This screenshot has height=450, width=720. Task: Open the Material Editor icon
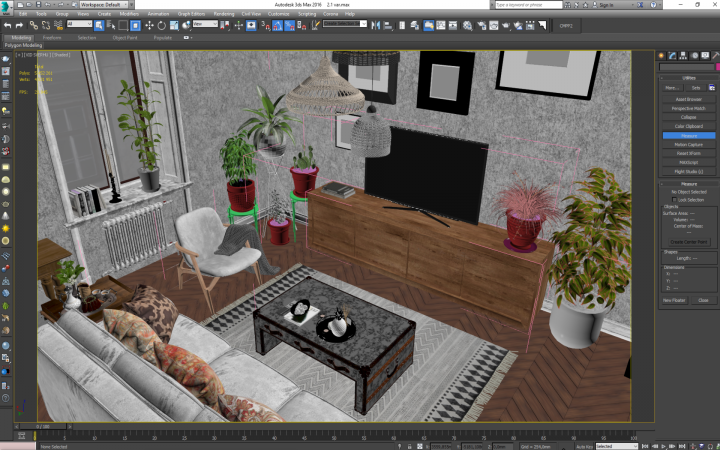[x=467, y=26]
